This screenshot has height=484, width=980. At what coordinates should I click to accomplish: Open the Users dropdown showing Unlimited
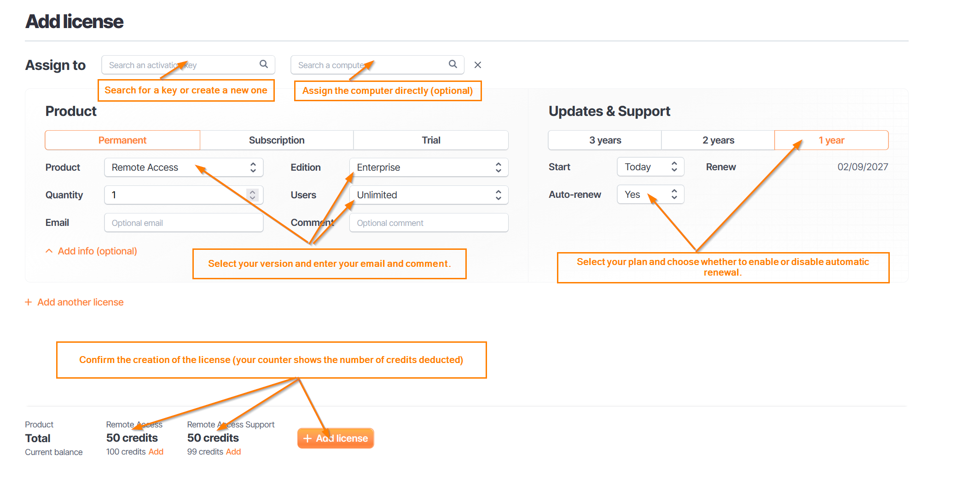[x=429, y=195]
